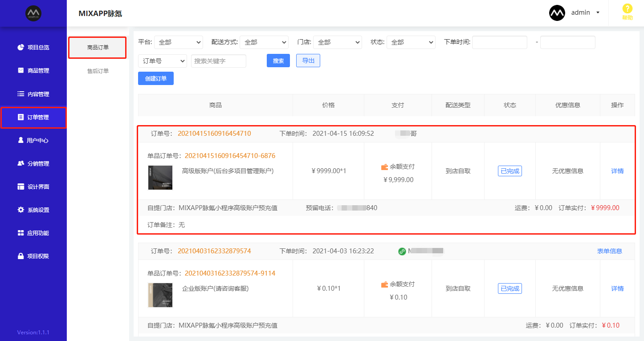Click the MIXAPP脉氪 header title
The image size is (644, 341).
click(100, 14)
